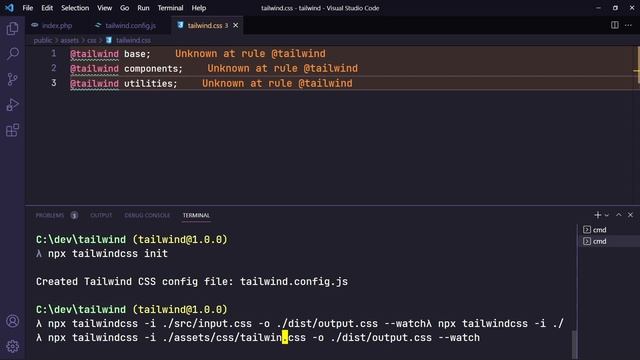The height and width of the screenshot is (360, 640).
Task: Close the tailwind.css tab
Action: (x=236, y=25)
